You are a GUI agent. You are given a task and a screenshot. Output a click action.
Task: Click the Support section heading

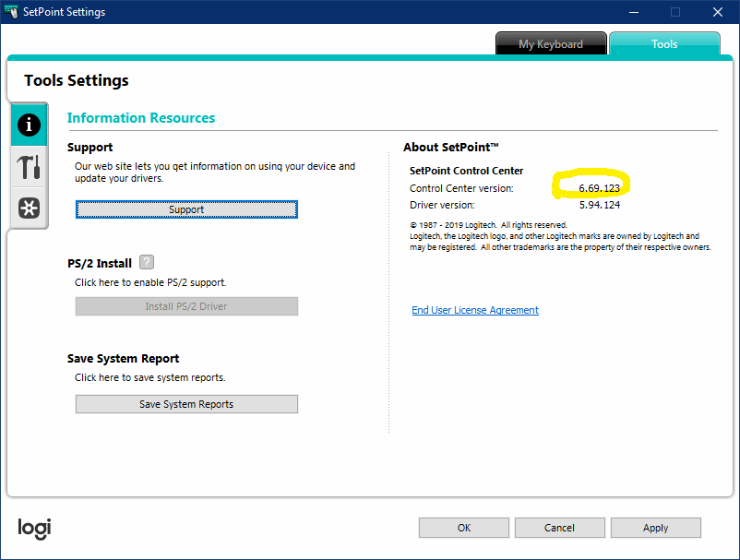[90, 148]
